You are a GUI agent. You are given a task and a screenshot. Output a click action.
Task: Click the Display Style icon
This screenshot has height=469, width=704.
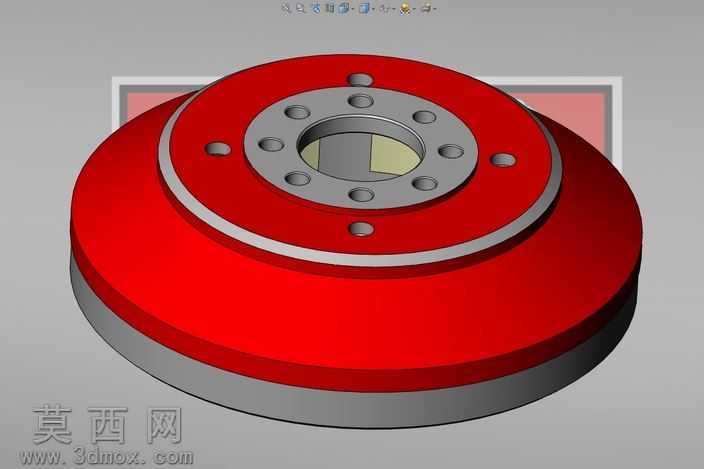tap(364, 8)
